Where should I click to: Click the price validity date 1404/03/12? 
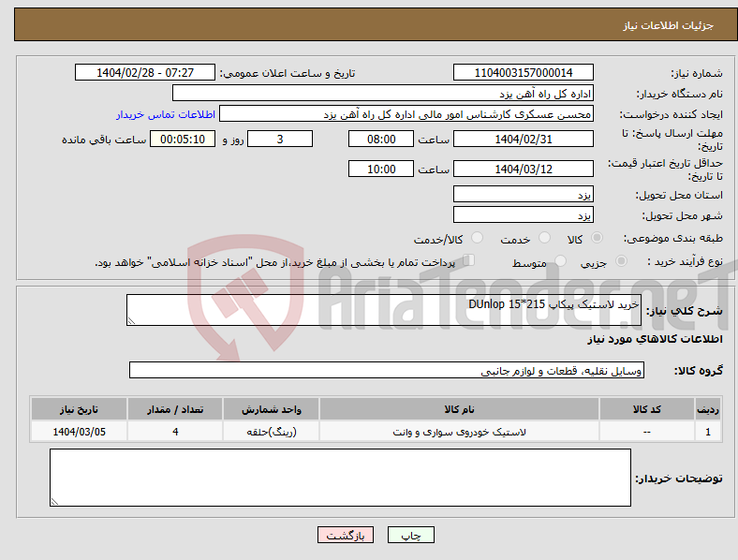point(524,169)
